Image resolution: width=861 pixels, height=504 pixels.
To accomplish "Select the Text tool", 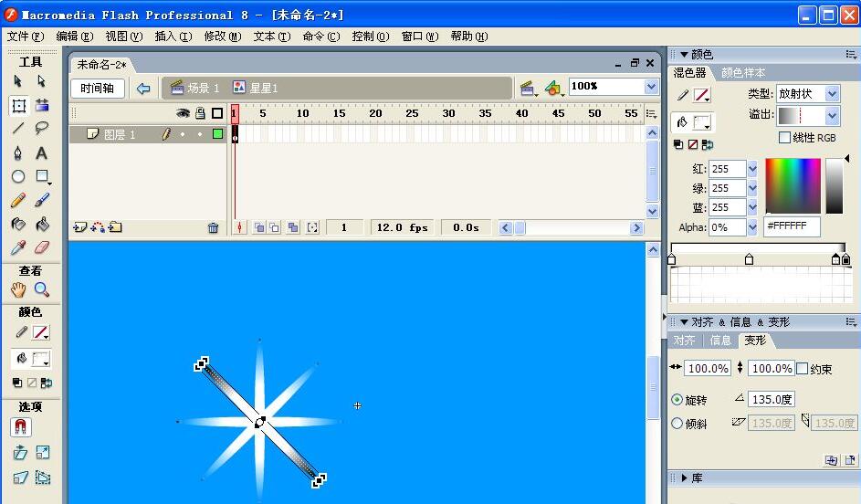I will click(42, 152).
